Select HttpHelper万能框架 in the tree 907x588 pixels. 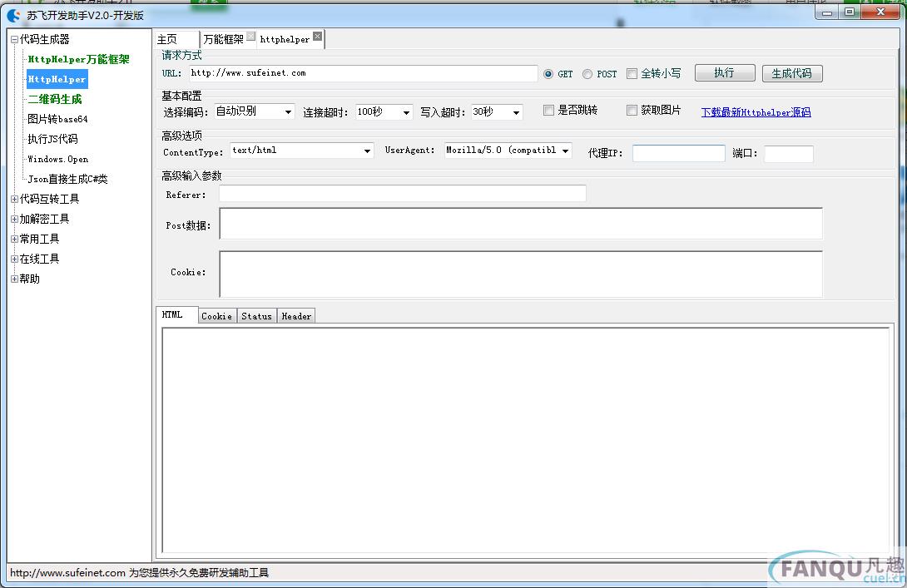pos(79,60)
